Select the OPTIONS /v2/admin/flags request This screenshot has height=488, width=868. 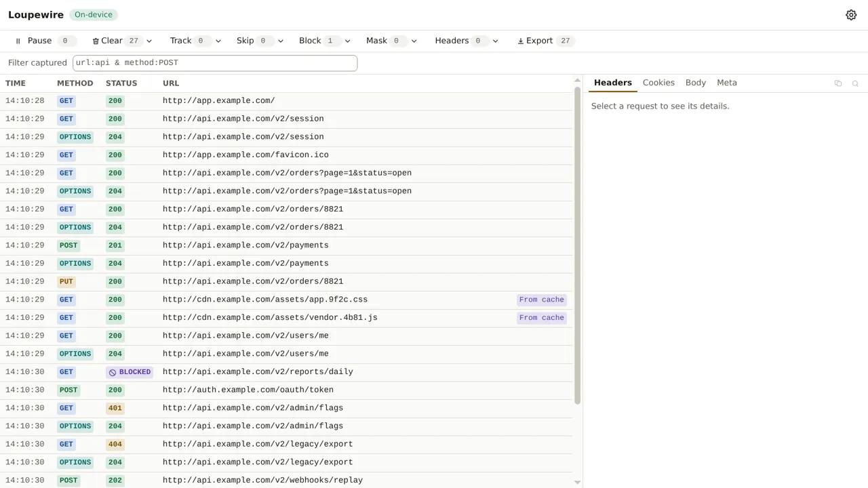pyautogui.click(x=286, y=426)
